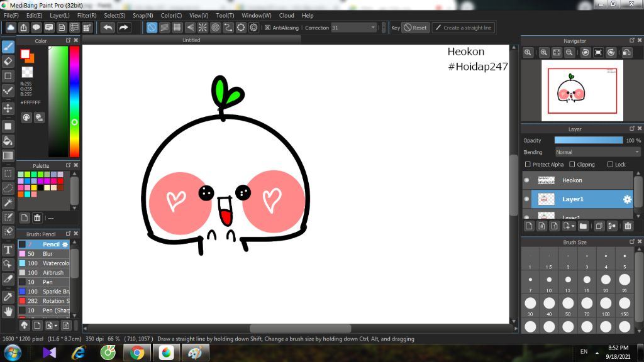This screenshot has width=644, height=362.
Task: Select the Eyedropper tool
Action: pos(8,297)
